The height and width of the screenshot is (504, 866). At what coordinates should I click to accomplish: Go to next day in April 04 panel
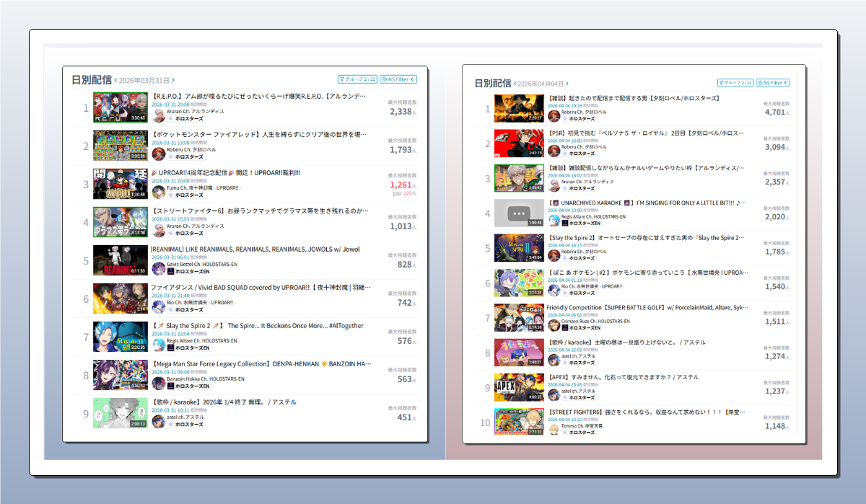pyautogui.click(x=567, y=84)
